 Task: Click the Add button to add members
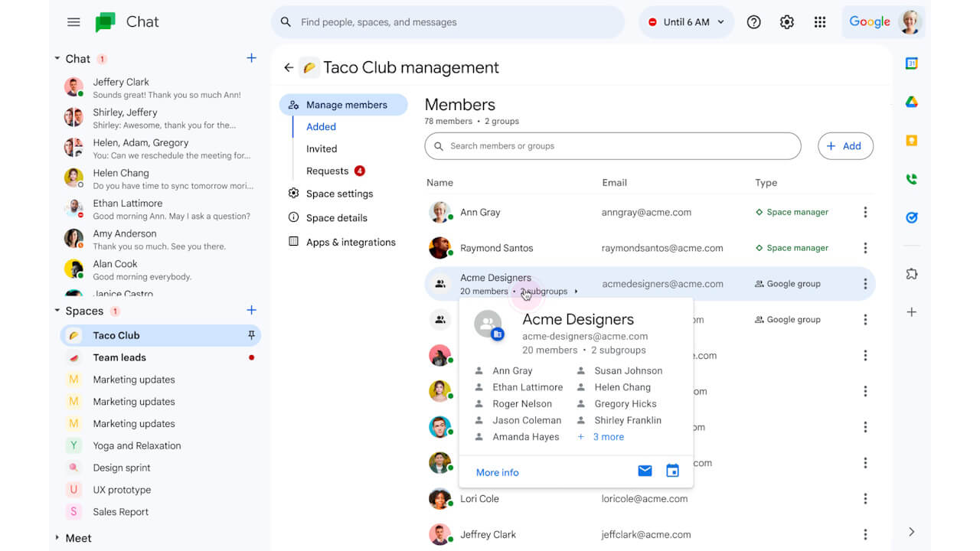[845, 145]
